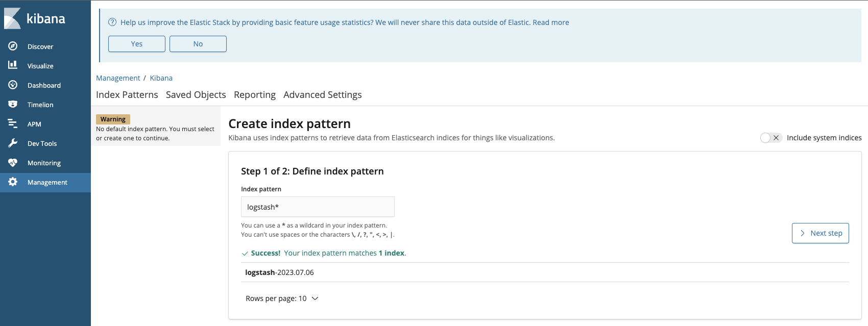Open Visualize via bar chart icon
868x326 pixels.
(13, 65)
